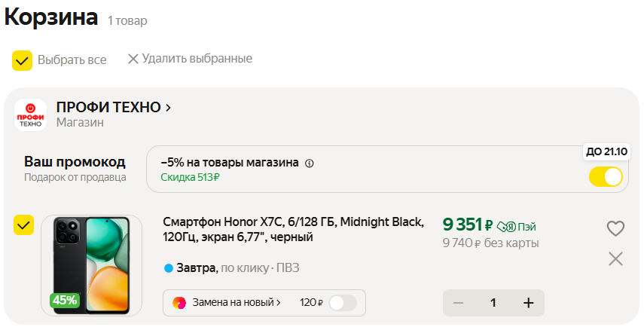
Task: Click the Замена на новый service icon
Action: pos(179,303)
